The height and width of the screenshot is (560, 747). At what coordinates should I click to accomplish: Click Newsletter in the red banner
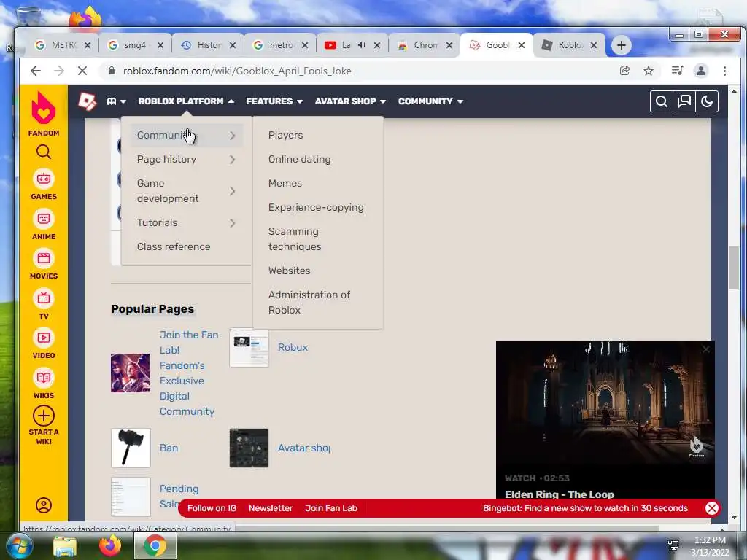[x=271, y=508]
